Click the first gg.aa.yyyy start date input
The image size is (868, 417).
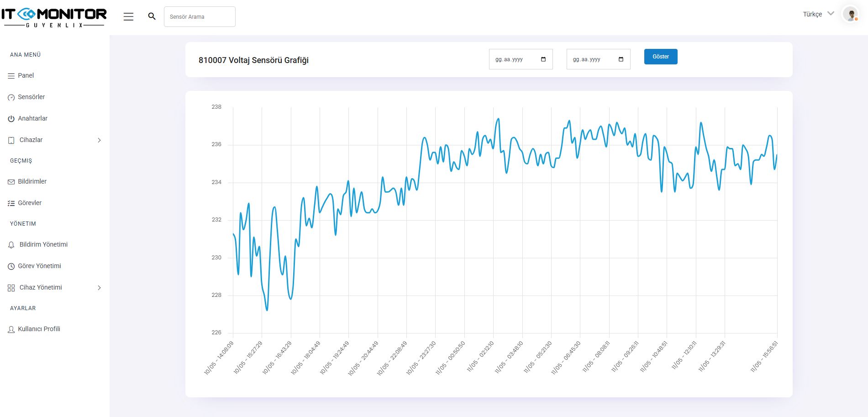514,59
